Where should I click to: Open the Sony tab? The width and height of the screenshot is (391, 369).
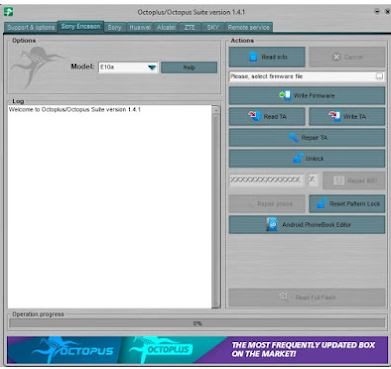[115, 27]
